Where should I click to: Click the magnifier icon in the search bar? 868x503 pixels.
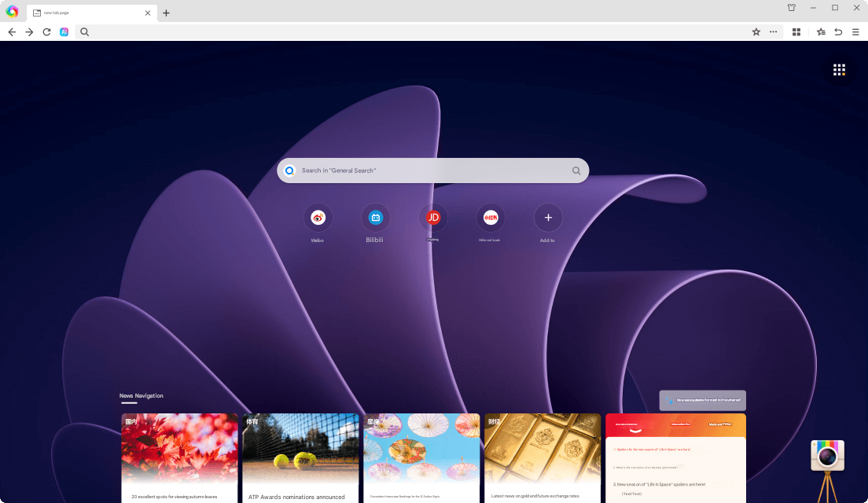pyautogui.click(x=576, y=170)
